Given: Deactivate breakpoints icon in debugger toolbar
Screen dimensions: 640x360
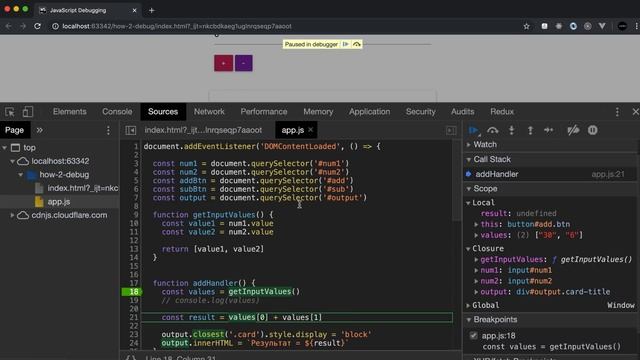Looking at the screenshot, I should pos(573,130).
